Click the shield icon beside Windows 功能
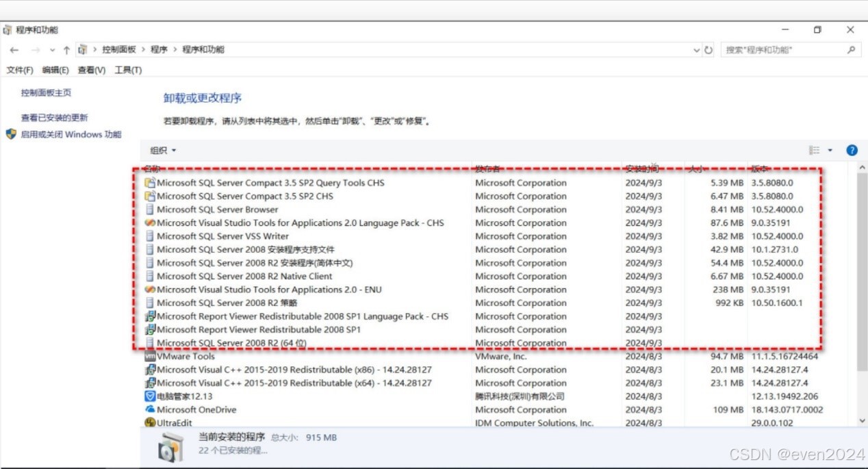This screenshot has height=469, width=868. click(x=11, y=134)
